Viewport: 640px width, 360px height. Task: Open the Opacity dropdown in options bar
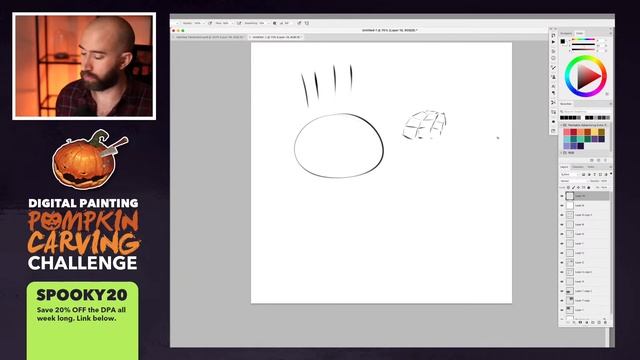[204, 23]
